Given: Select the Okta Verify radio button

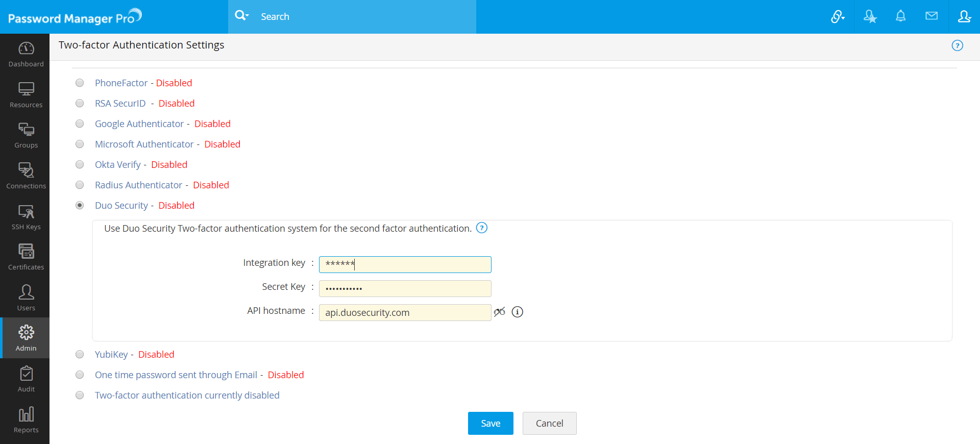Looking at the screenshot, I should tap(80, 164).
